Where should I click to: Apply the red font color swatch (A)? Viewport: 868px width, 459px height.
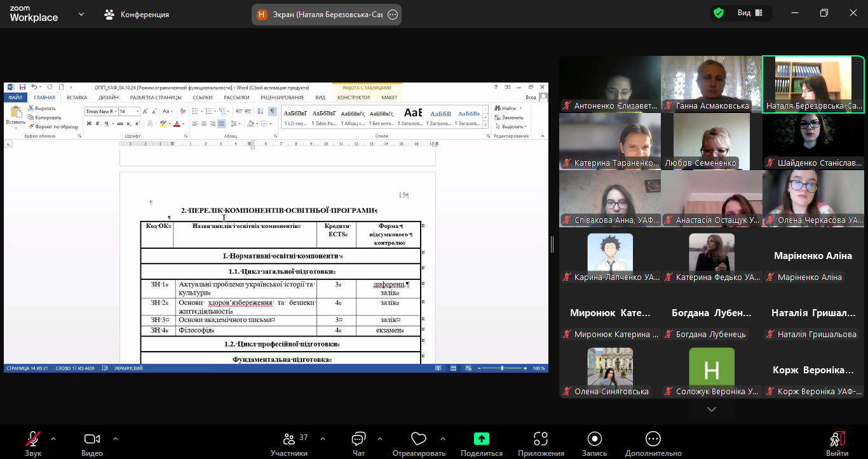click(x=177, y=124)
